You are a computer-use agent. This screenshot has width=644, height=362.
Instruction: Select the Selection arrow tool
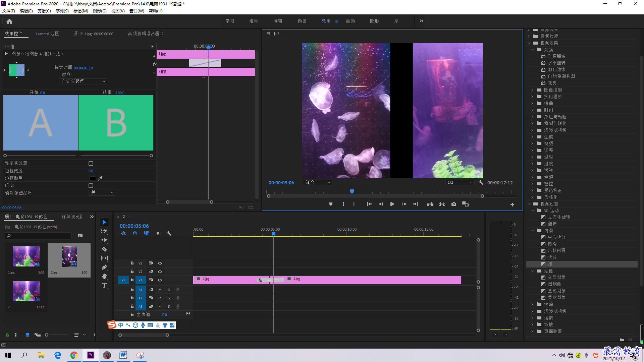click(104, 222)
